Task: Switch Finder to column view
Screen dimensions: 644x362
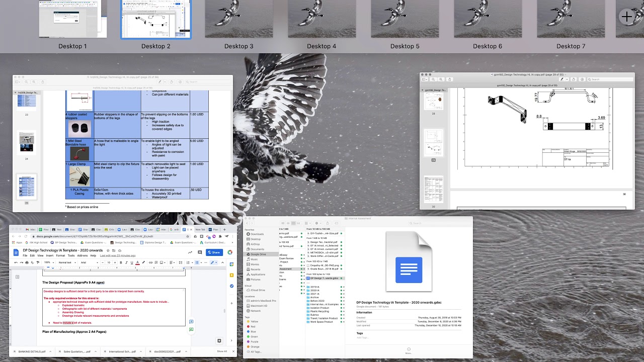Action: pyautogui.click(x=293, y=223)
